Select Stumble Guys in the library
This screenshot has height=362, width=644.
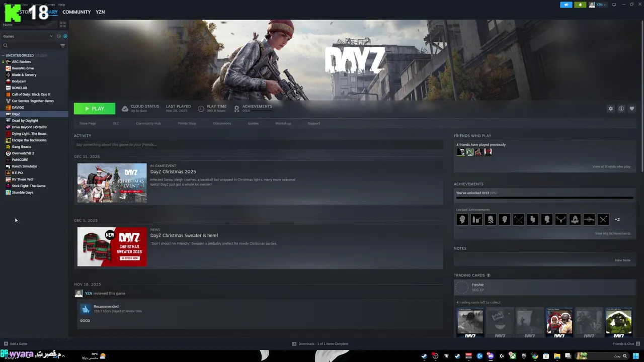22,193
